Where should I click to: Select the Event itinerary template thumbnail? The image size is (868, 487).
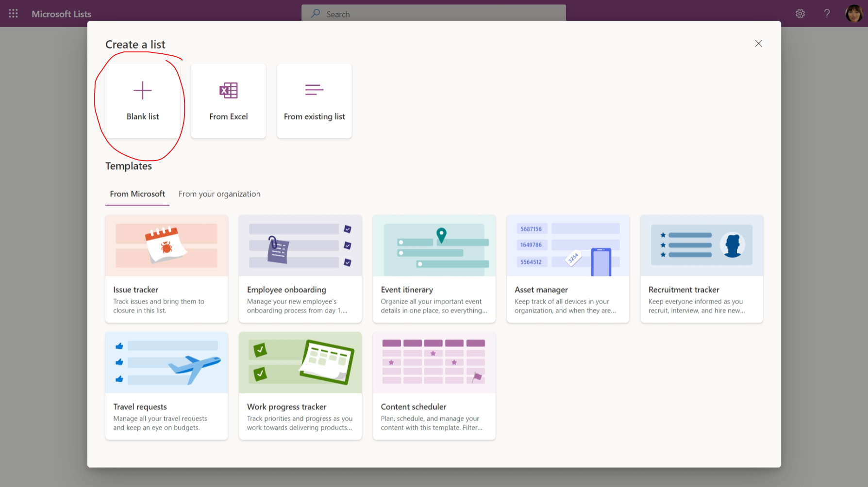pyautogui.click(x=434, y=246)
